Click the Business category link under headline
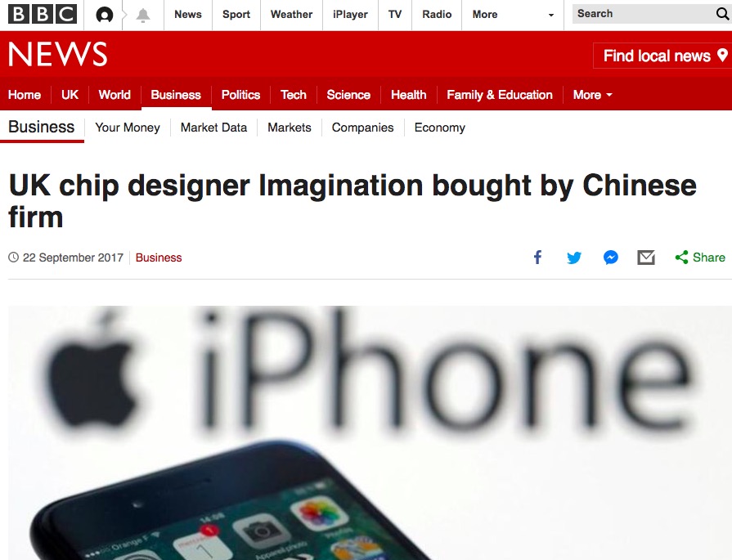The width and height of the screenshot is (732, 560). (x=159, y=258)
